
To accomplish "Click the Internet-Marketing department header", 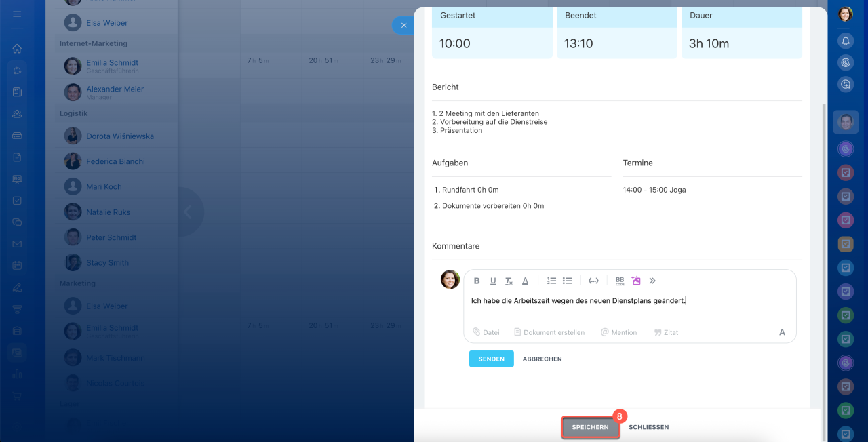I will (x=93, y=43).
